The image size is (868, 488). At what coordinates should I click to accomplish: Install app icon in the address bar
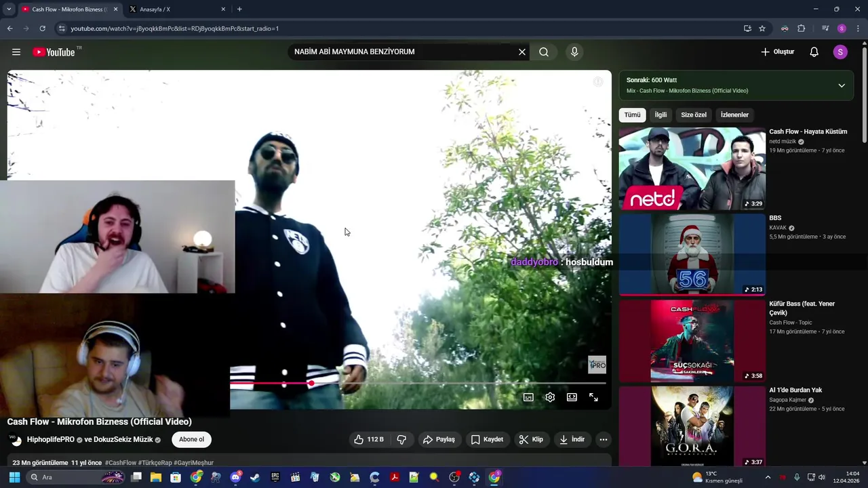(747, 28)
